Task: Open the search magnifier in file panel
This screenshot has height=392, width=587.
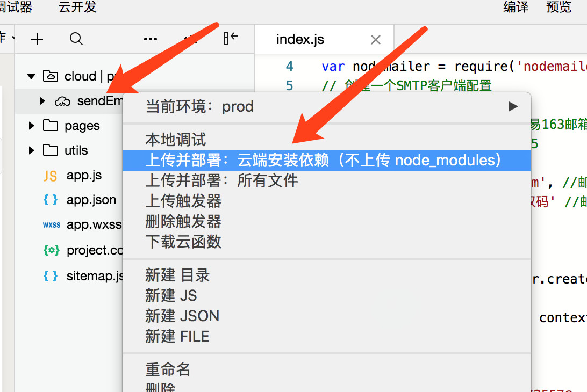Action: pos(76,39)
